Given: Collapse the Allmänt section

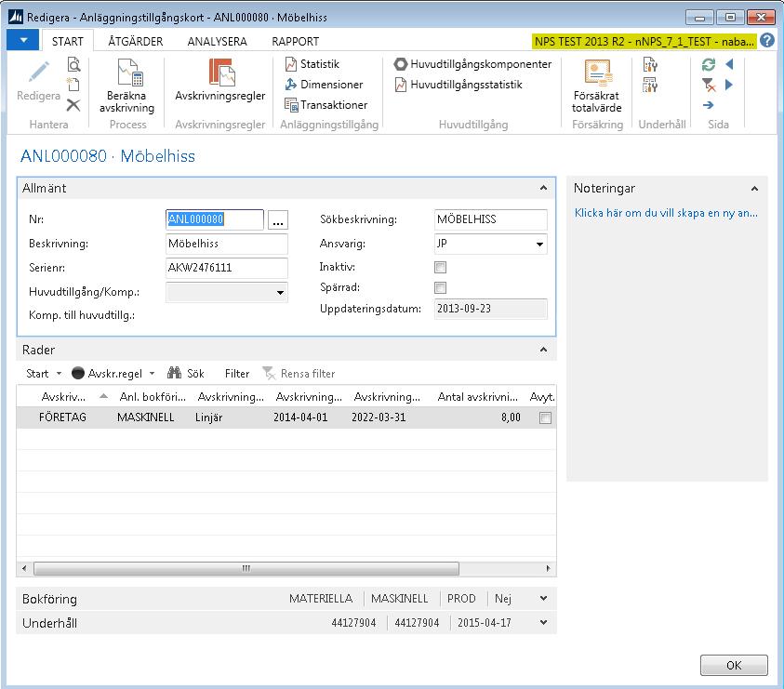Looking at the screenshot, I should [543, 188].
